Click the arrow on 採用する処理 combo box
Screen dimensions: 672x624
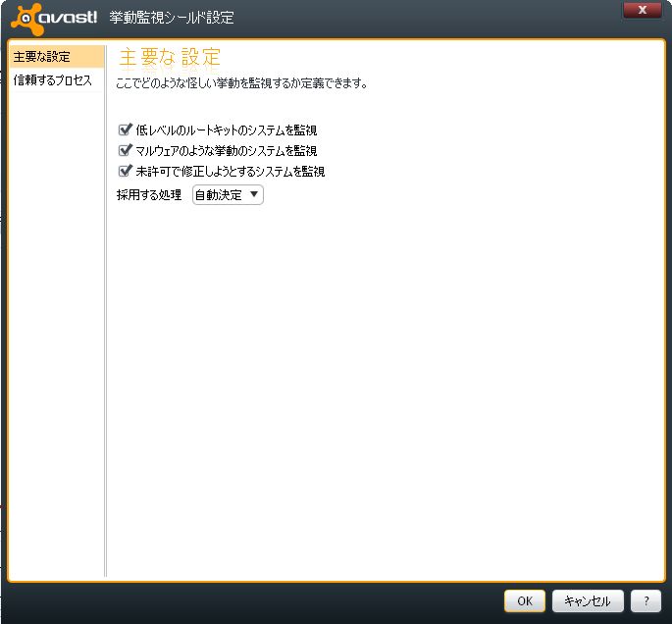click(x=254, y=195)
